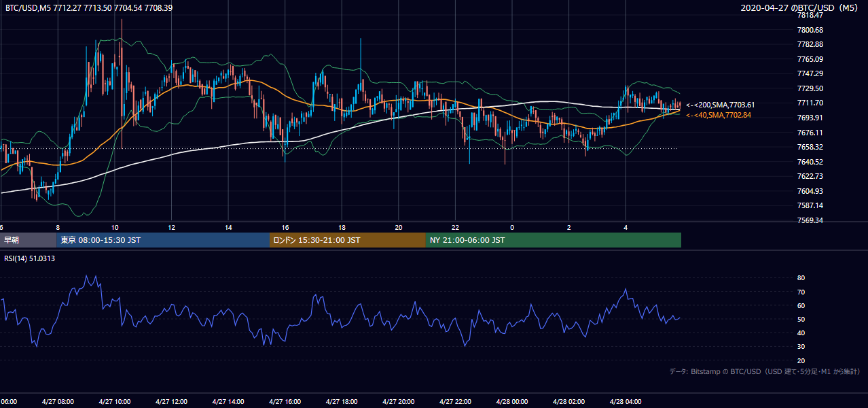Image resolution: width=868 pixels, height=408 pixels.
Task: Click the 40 SMA 7702.84 label
Action: [x=719, y=116]
